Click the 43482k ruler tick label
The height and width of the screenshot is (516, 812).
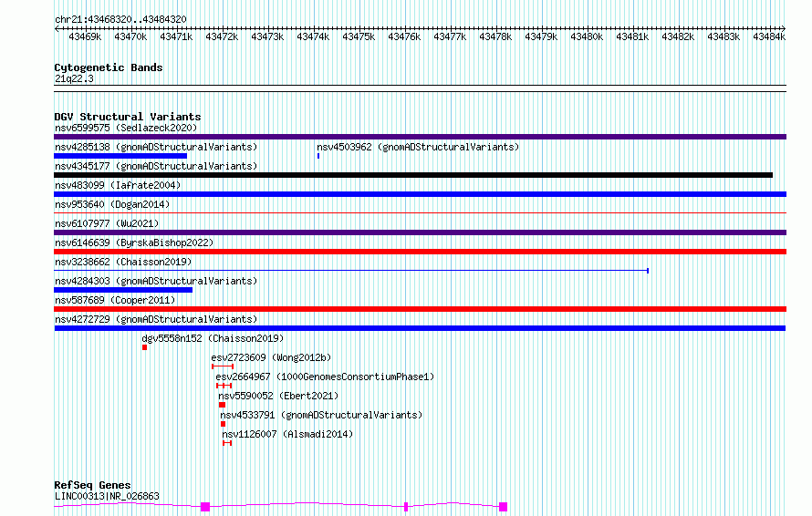click(678, 36)
